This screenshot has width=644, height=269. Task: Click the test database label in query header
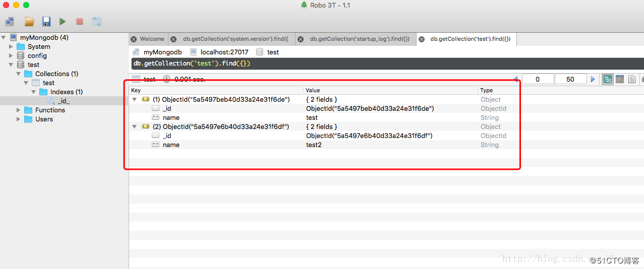(x=273, y=52)
